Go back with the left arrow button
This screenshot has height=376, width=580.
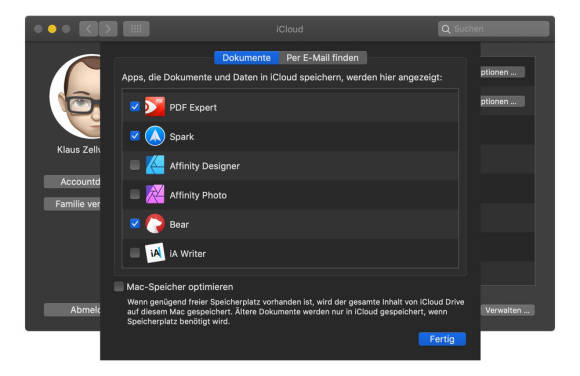pyautogui.click(x=88, y=28)
